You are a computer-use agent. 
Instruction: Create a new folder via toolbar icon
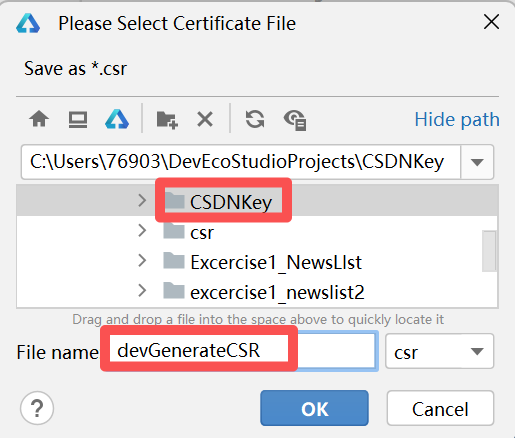[x=167, y=120]
